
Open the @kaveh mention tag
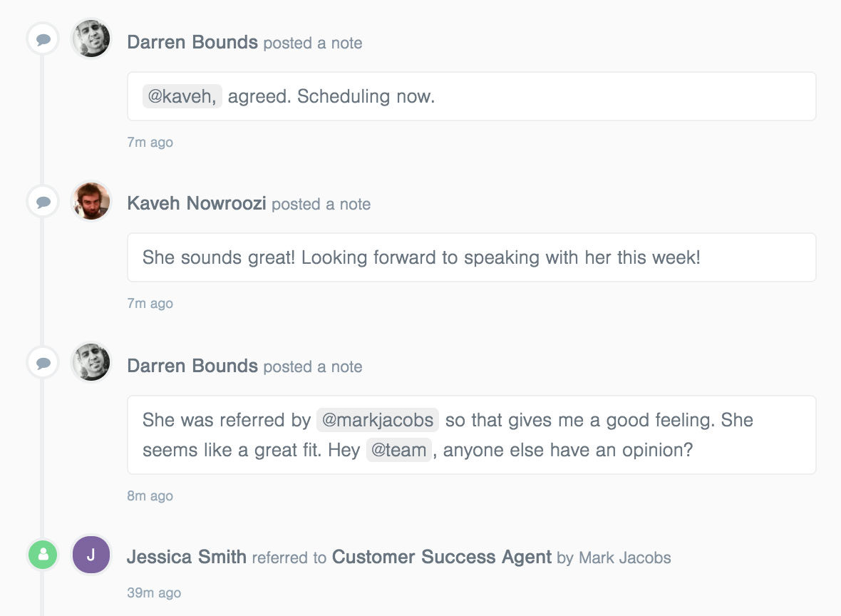tap(182, 96)
